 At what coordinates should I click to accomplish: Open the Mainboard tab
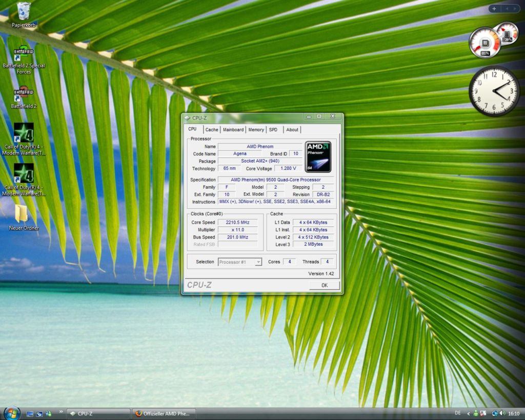coord(233,130)
